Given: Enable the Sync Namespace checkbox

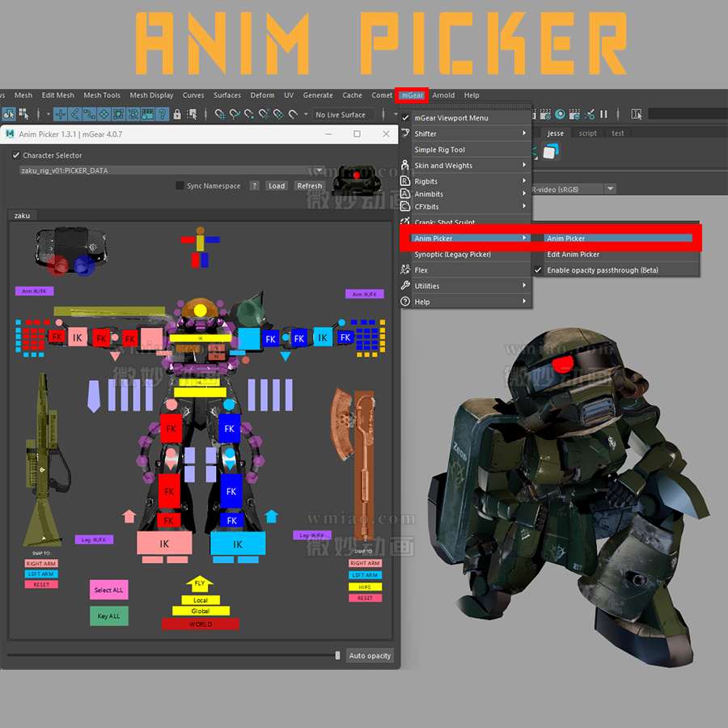Looking at the screenshot, I should 179,185.
